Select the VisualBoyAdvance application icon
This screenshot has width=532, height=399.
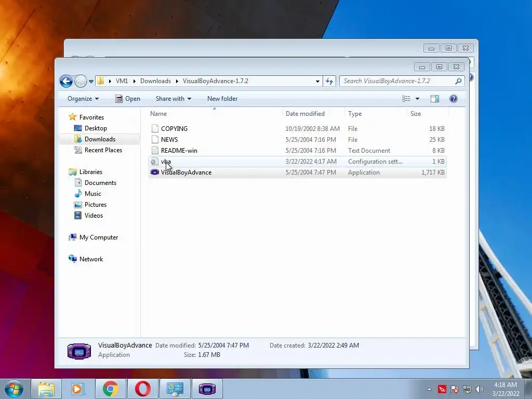155,172
